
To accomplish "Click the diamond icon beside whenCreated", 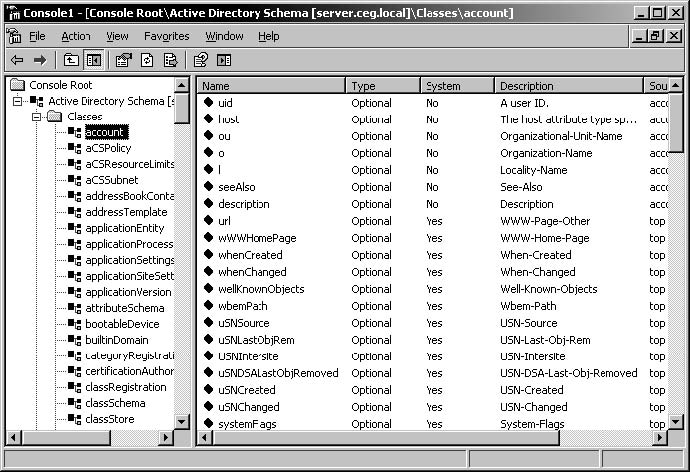I will [209, 254].
